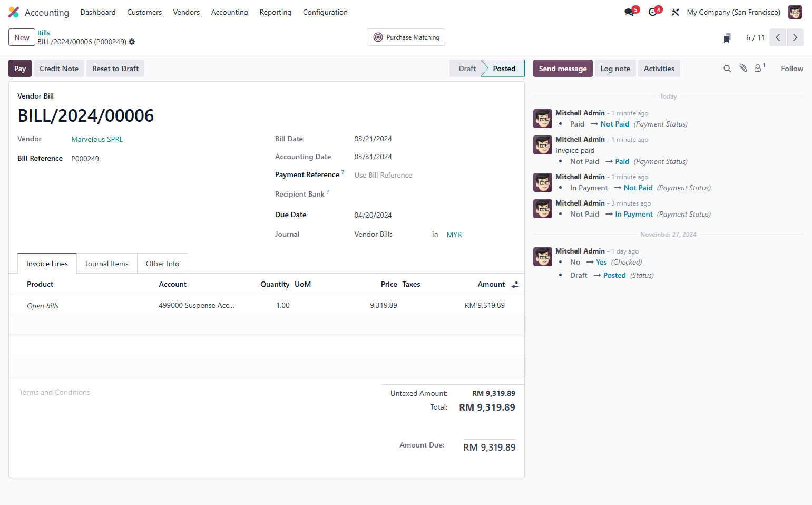Open the Purchase Matching smart button
This screenshot has height=505, width=812.
[x=406, y=37]
